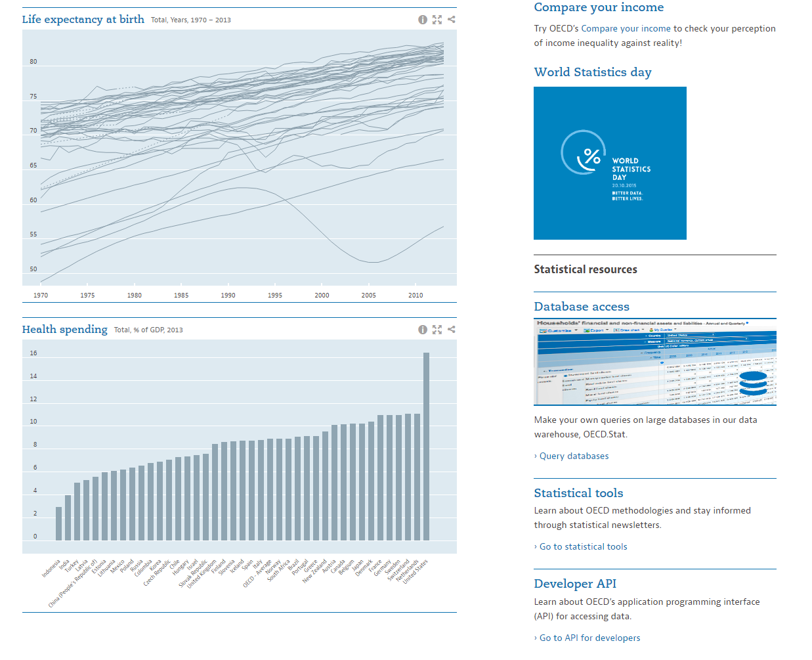Viewport: 812px width, 660px height.
Task: Select the Health spending chart title
Action: (x=64, y=329)
